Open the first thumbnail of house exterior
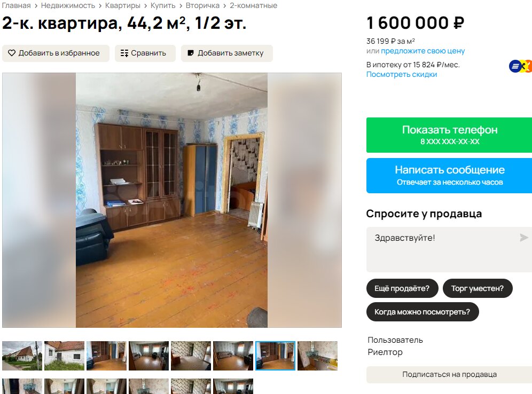This screenshot has height=394, width=532. tap(22, 356)
